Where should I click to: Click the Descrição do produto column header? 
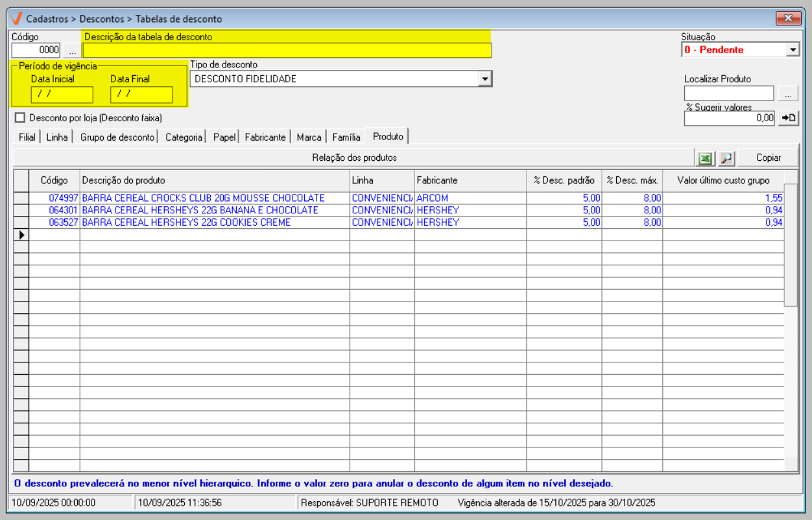[x=214, y=180]
